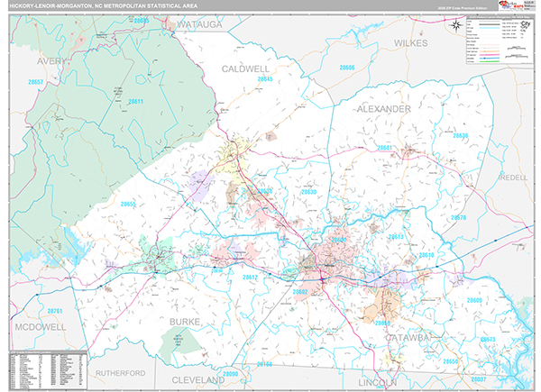Select the WATAUGA county label

(198, 23)
